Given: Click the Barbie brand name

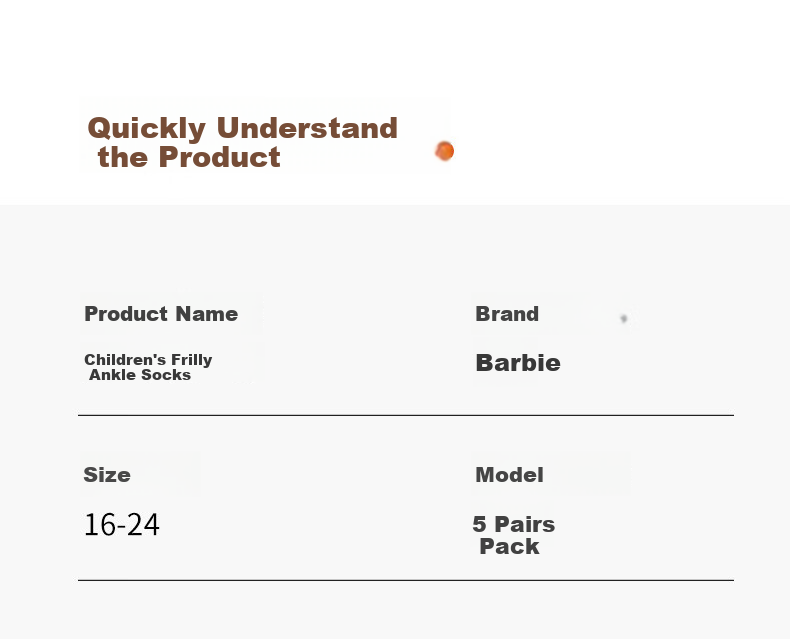Looking at the screenshot, I should 518,363.
